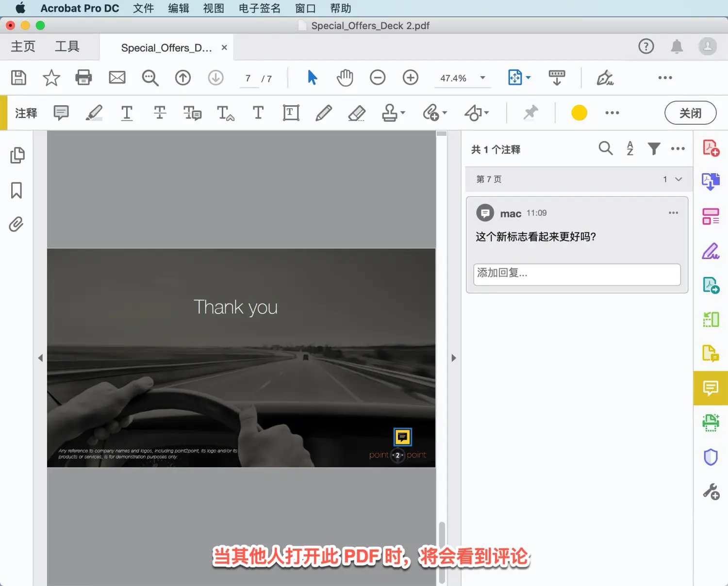Open the bookmarks panel
The height and width of the screenshot is (586, 728).
pyautogui.click(x=17, y=190)
